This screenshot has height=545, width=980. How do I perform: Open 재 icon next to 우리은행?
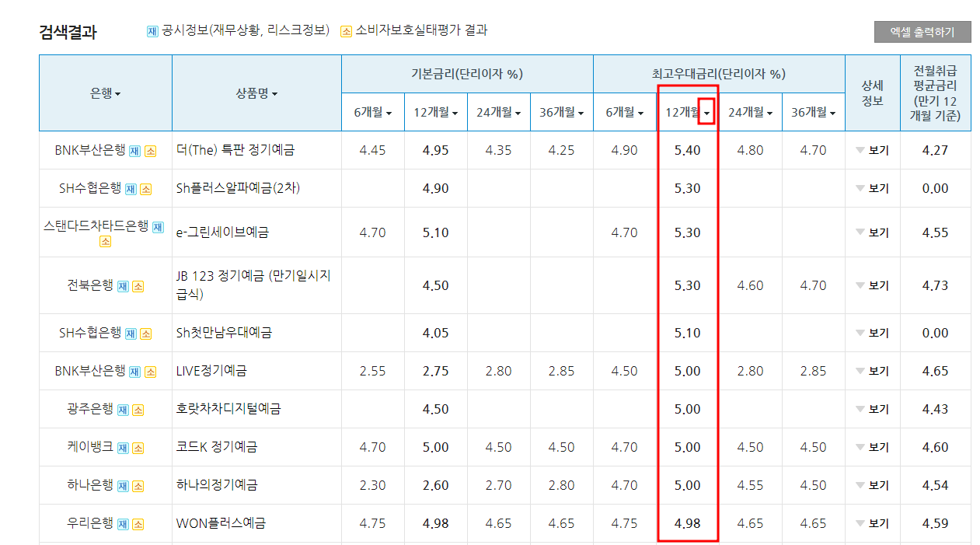pyautogui.click(x=123, y=524)
